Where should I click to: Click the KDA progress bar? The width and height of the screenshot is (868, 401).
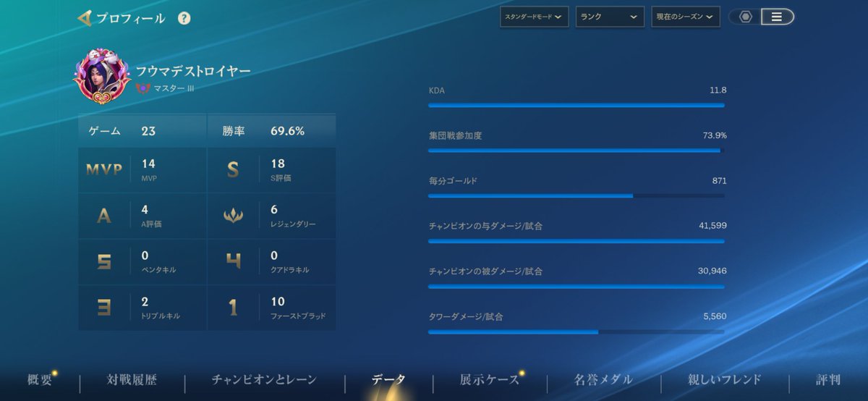[576, 105]
